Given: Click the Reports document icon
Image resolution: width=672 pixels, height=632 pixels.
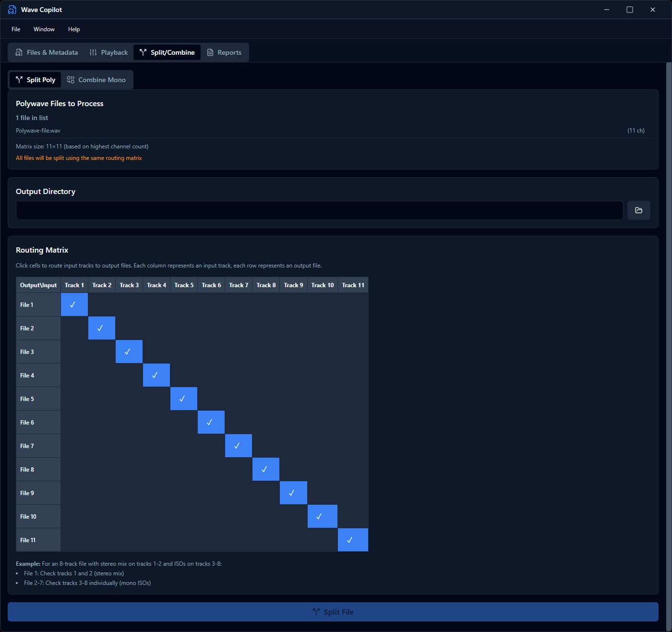Looking at the screenshot, I should (210, 52).
